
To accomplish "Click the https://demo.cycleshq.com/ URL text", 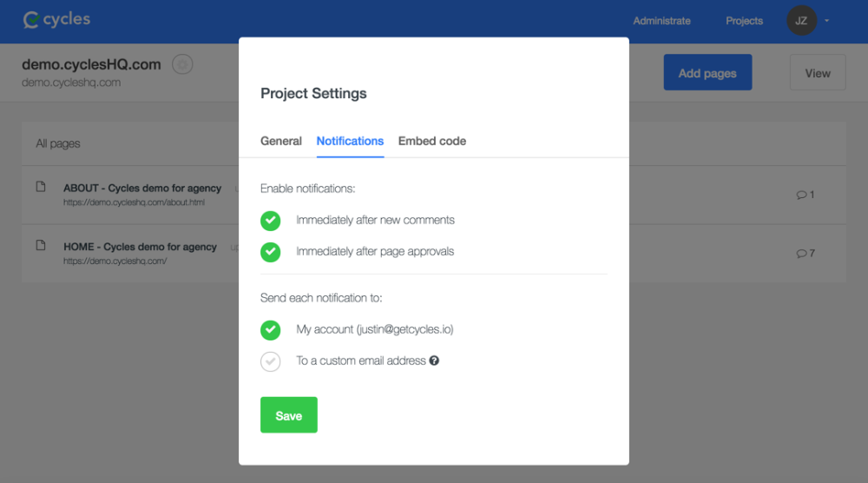I will point(115,261).
